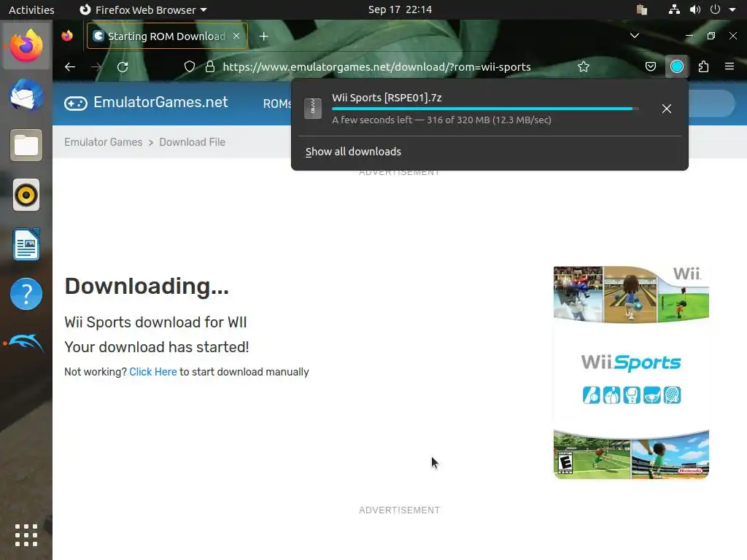Screen dimensions: 747x560
Task: Launch Thunderbird mail from the dock
Action: tap(26, 96)
